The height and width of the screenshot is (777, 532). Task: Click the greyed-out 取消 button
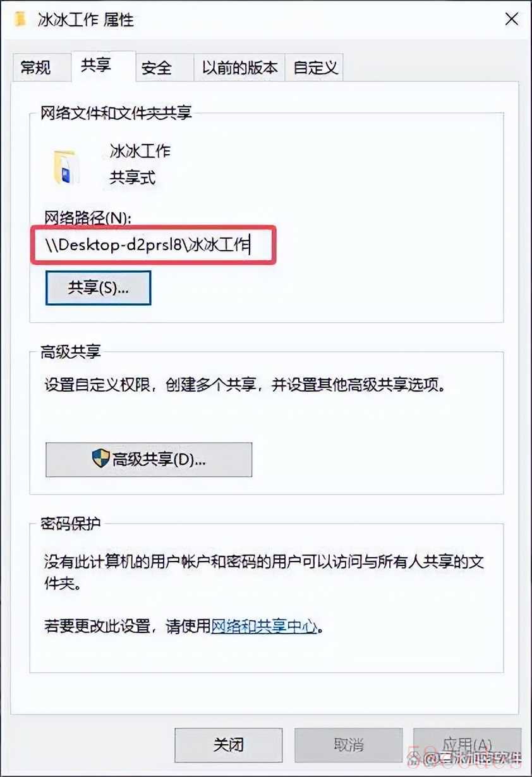point(348,745)
